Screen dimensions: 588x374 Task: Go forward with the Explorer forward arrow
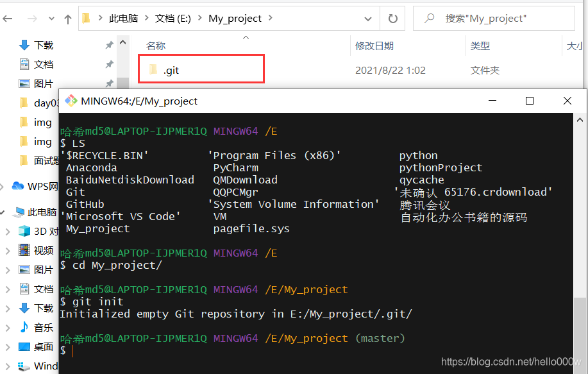tap(32, 19)
